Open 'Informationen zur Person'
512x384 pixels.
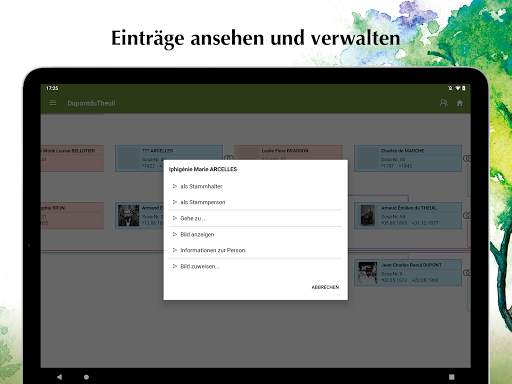(x=255, y=250)
